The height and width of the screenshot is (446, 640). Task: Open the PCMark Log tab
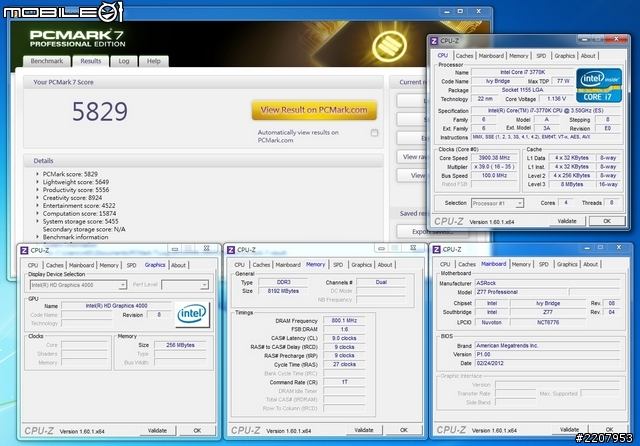coord(124,61)
